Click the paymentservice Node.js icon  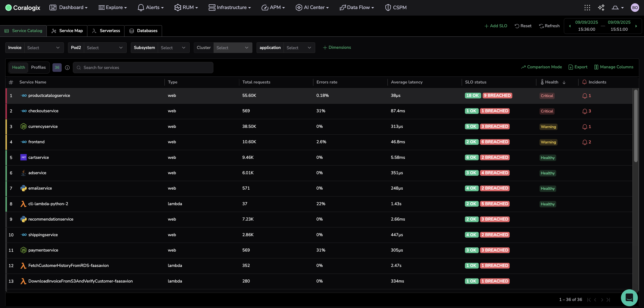coord(23,250)
